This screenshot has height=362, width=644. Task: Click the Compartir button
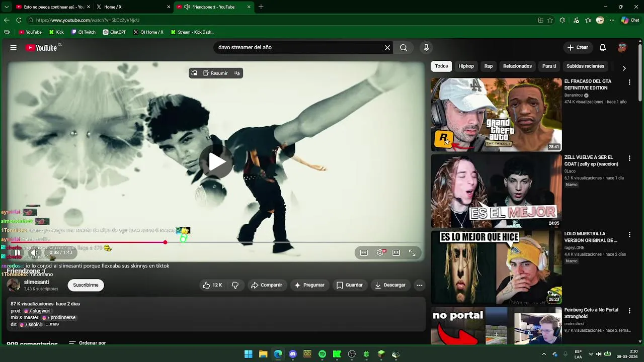[x=267, y=285]
